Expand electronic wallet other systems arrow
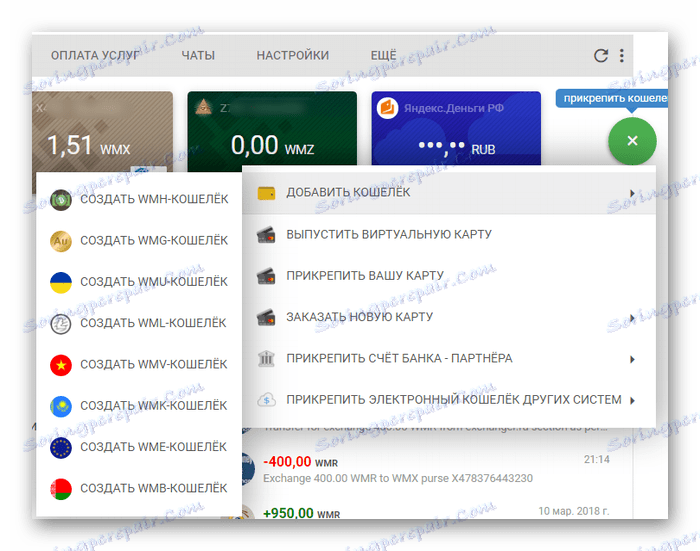700x551 pixels. (632, 400)
